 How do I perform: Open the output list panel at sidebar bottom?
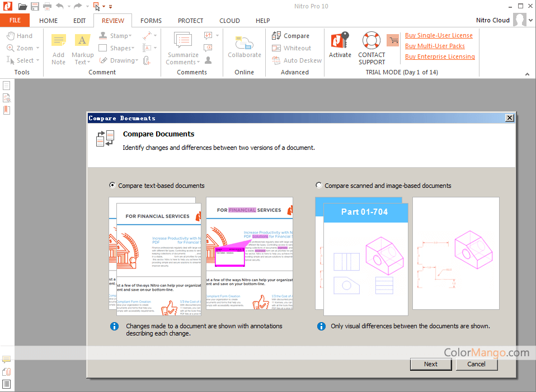(7, 384)
